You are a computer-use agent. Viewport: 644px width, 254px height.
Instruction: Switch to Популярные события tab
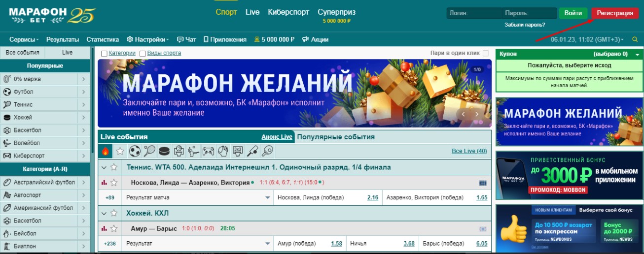[336, 137]
